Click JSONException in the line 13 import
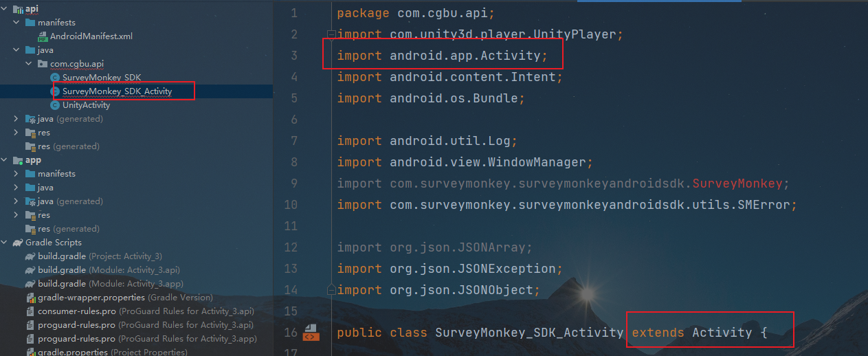This screenshot has height=356, width=868. (507, 269)
